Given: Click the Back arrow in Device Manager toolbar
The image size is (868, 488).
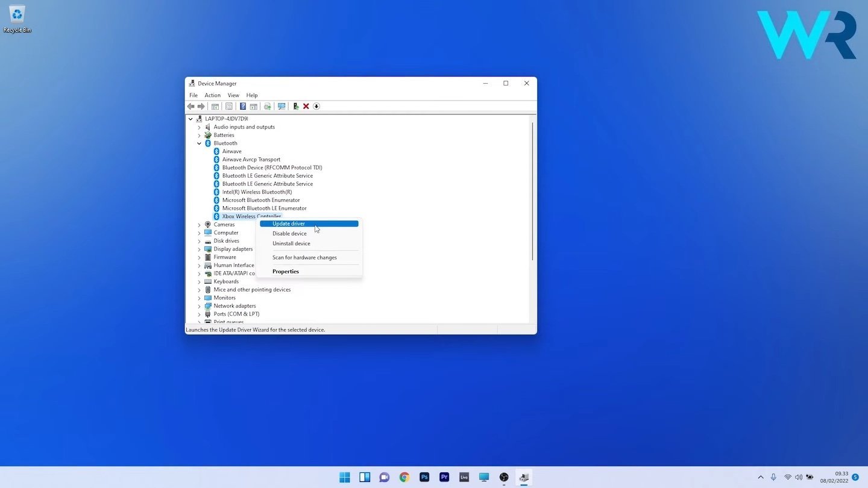Looking at the screenshot, I should (191, 106).
